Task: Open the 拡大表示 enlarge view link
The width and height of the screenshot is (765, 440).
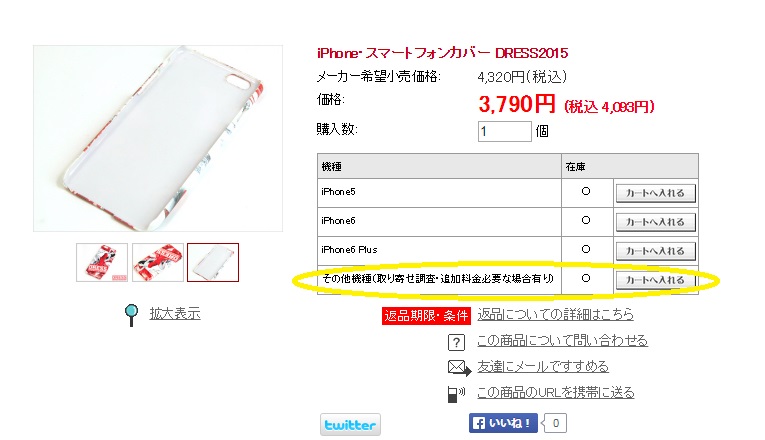Action: pyautogui.click(x=175, y=313)
